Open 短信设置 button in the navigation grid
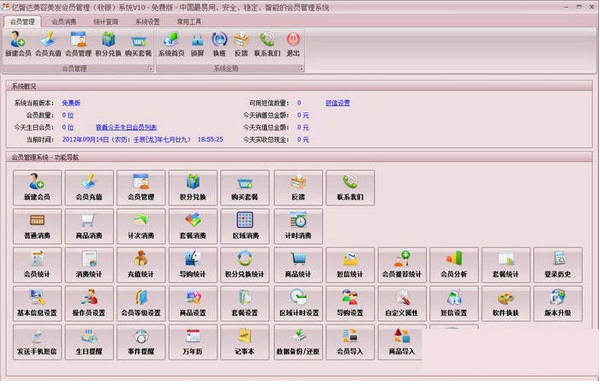600x386 pixels. coord(454,304)
